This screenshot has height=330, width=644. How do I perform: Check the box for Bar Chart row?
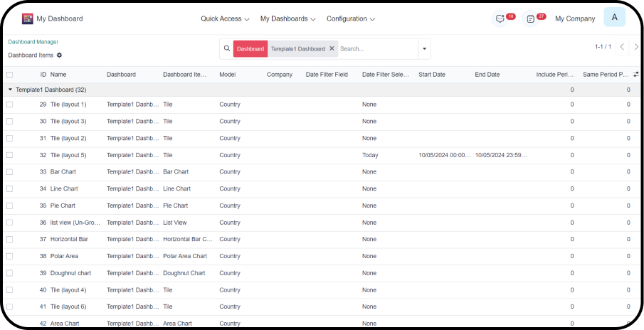click(x=10, y=171)
